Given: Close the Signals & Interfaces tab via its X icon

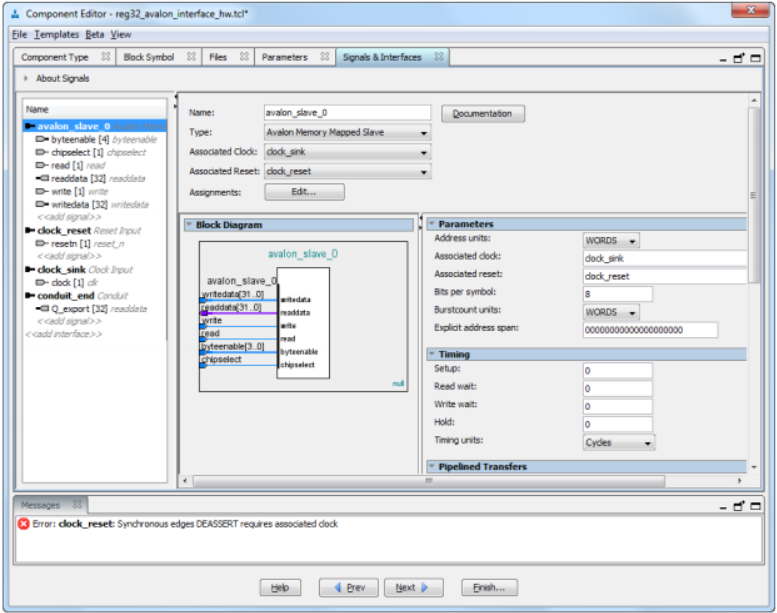Looking at the screenshot, I should point(439,56).
